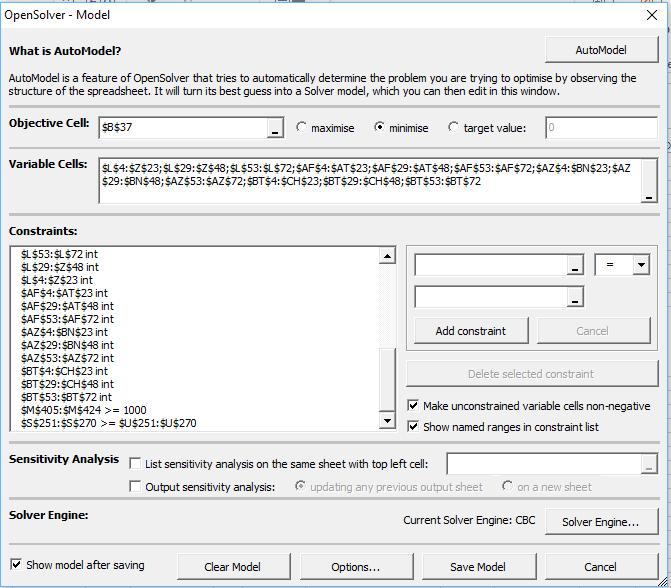Image resolution: width=671 pixels, height=588 pixels.
Task: Click the target value input box
Action: [x=601, y=128]
